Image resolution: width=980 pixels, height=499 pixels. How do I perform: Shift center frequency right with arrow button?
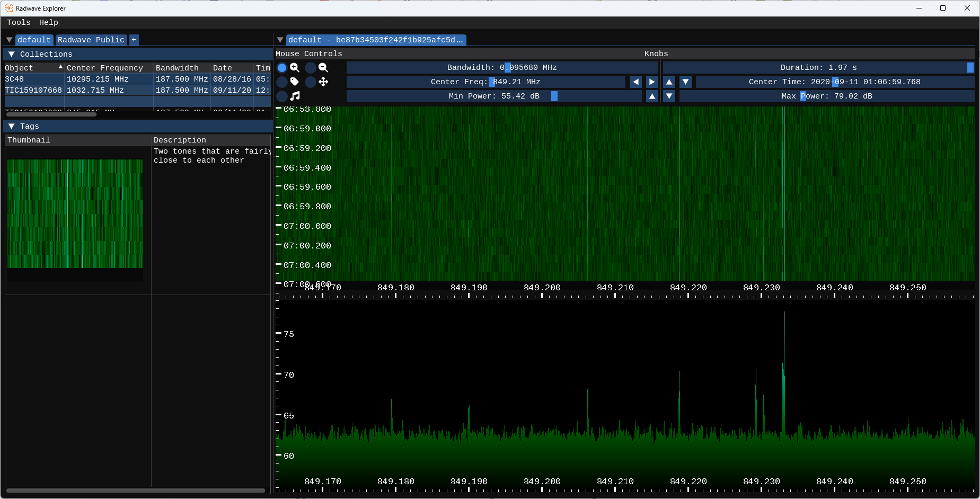(x=652, y=82)
